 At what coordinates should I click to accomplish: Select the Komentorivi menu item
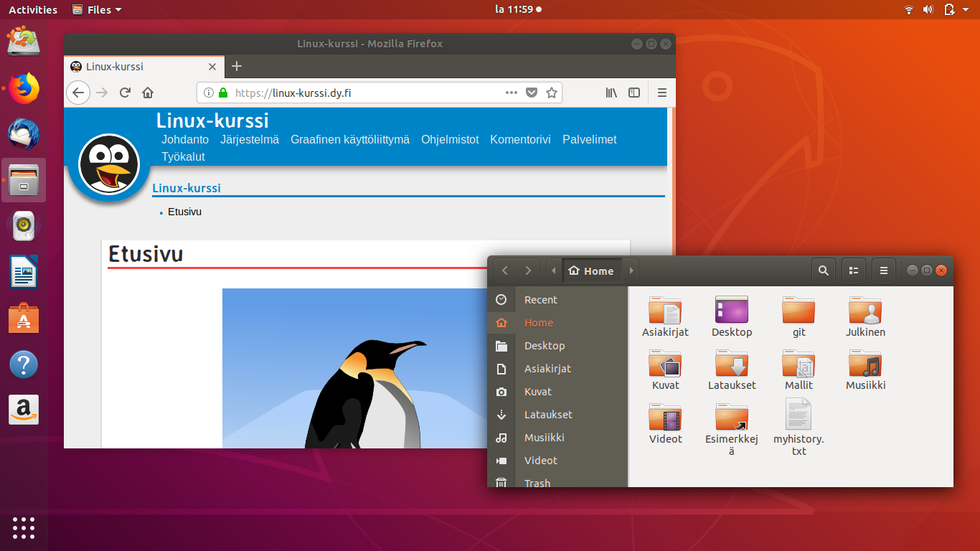[x=520, y=140]
